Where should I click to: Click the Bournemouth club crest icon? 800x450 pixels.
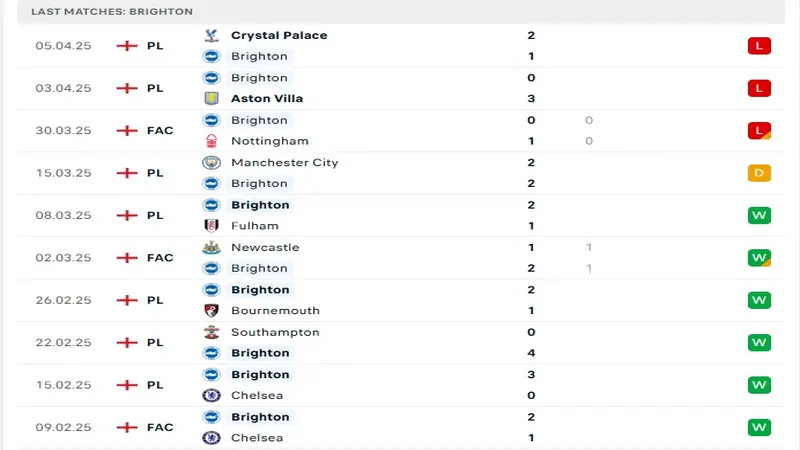(x=211, y=311)
